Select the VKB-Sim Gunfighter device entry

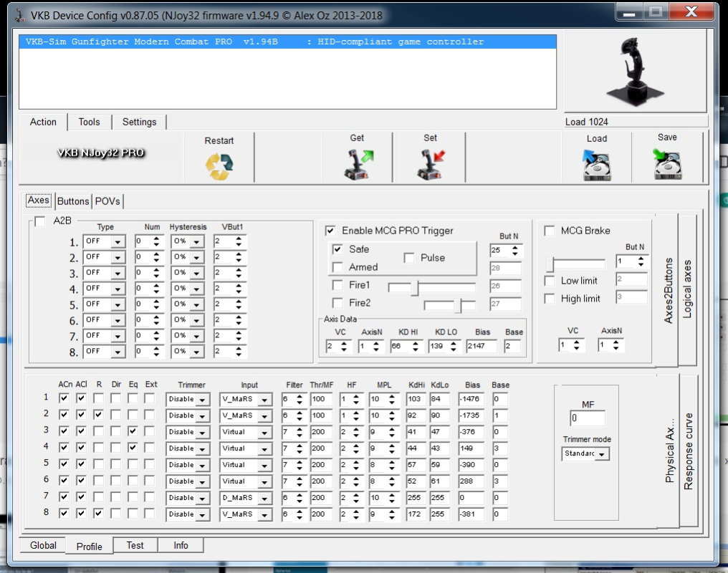coord(288,42)
